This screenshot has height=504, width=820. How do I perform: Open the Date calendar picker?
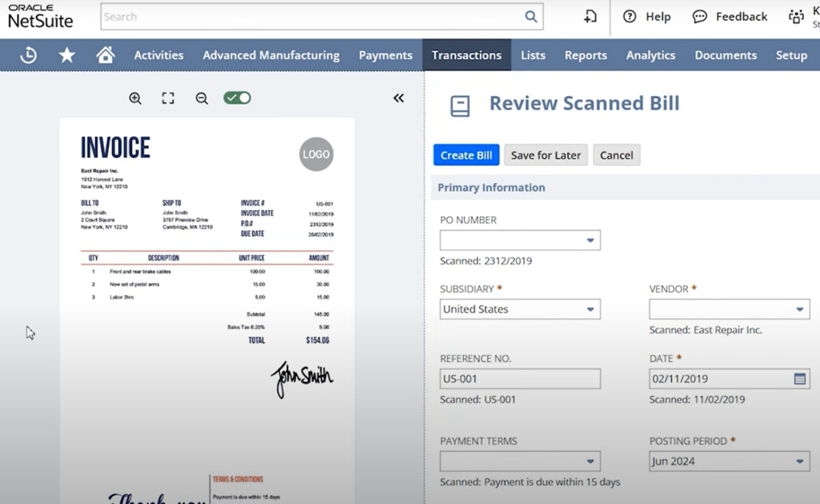799,379
